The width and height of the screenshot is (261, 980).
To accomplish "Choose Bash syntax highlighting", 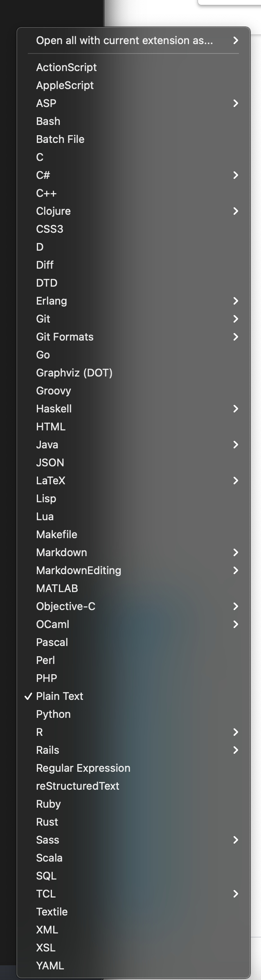I will [x=48, y=121].
